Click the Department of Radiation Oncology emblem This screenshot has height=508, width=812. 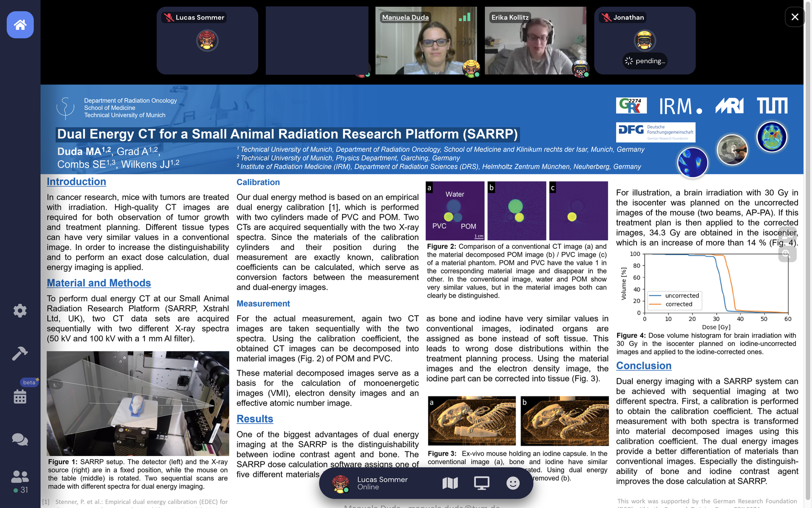pyautogui.click(x=65, y=108)
